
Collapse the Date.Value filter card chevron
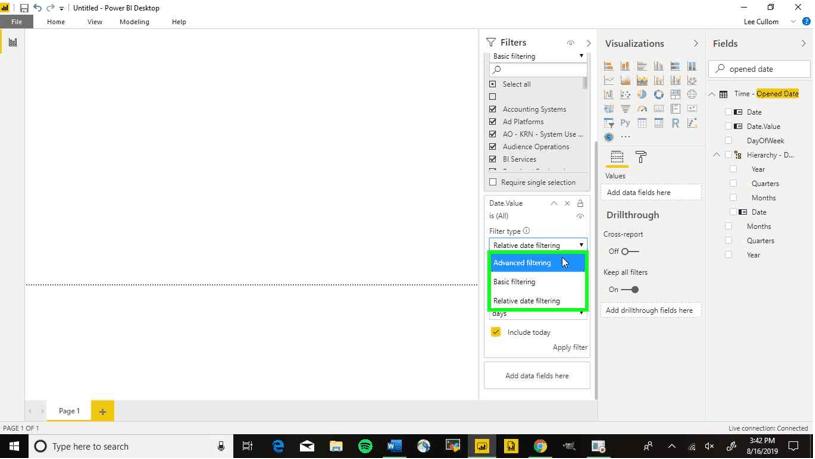coord(554,203)
